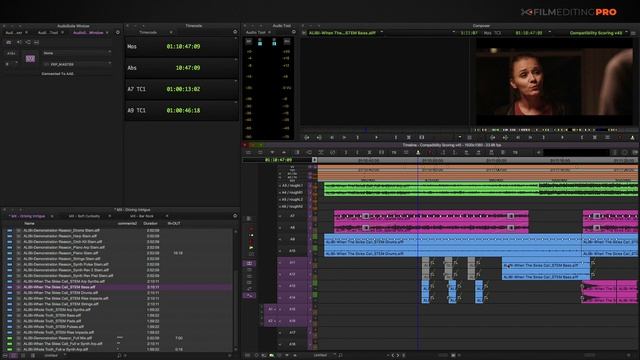The width and height of the screenshot is (640, 360).
Task: Open the Audio Tool panel gear menu
Action: [293, 32]
